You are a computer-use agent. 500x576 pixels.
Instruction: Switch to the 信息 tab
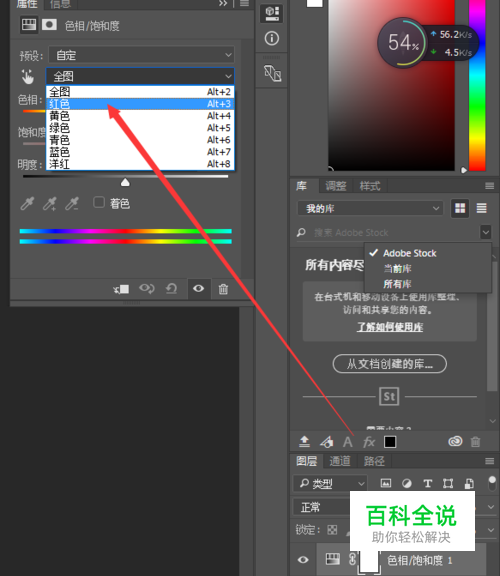(x=60, y=4)
